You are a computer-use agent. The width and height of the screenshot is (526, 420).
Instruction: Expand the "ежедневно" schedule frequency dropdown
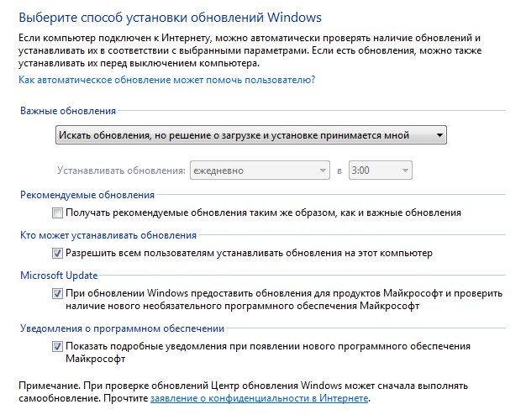tap(260, 171)
